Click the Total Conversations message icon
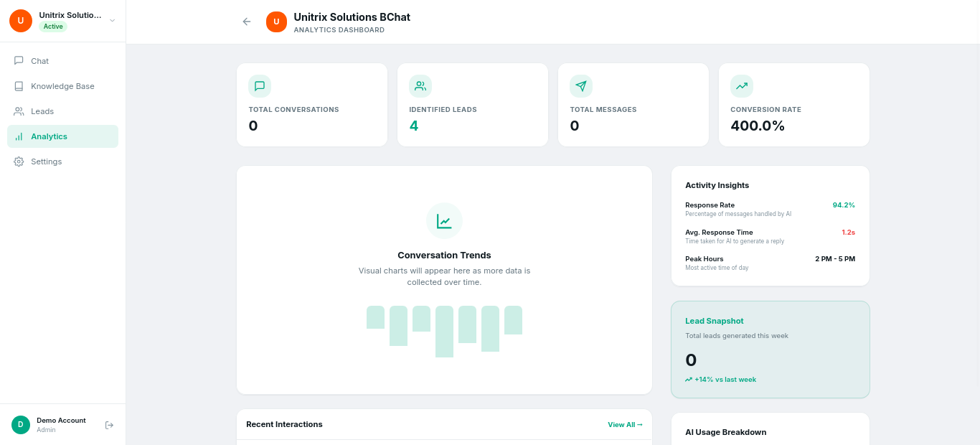This screenshot has height=445, width=980. click(x=260, y=86)
